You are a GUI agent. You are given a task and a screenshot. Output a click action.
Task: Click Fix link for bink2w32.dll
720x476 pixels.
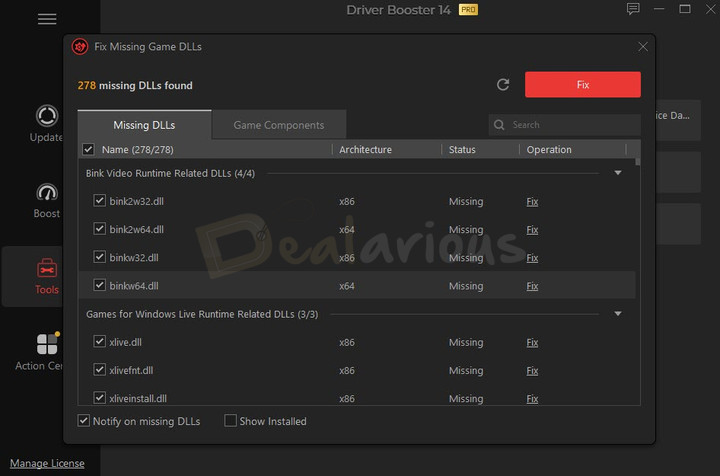(532, 202)
